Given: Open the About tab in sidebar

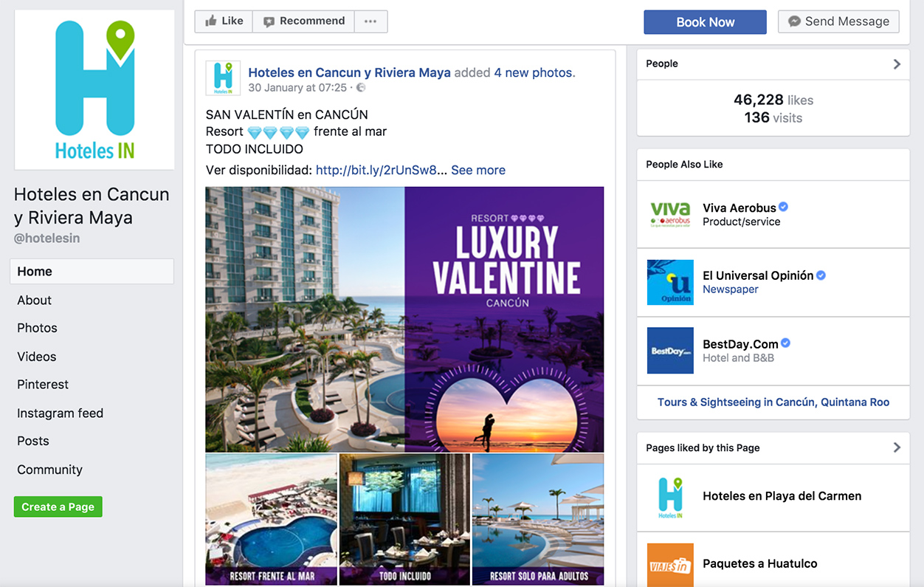Looking at the screenshot, I should pos(35,300).
